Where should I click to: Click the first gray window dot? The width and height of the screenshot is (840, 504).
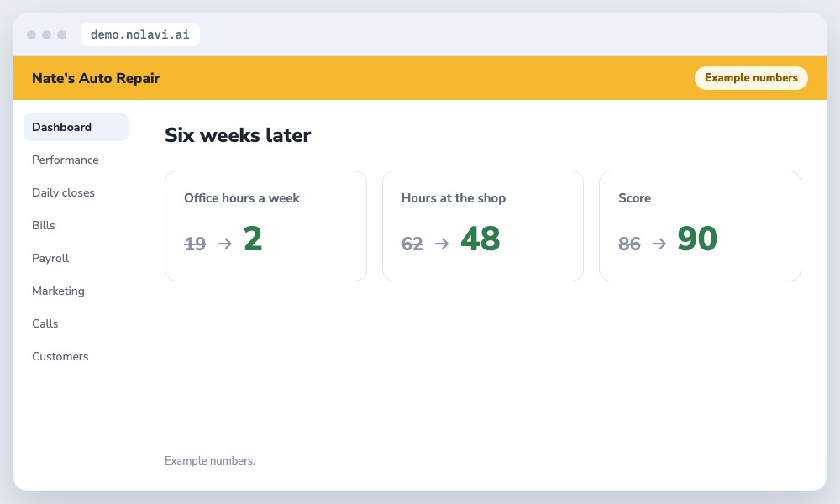(32, 34)
